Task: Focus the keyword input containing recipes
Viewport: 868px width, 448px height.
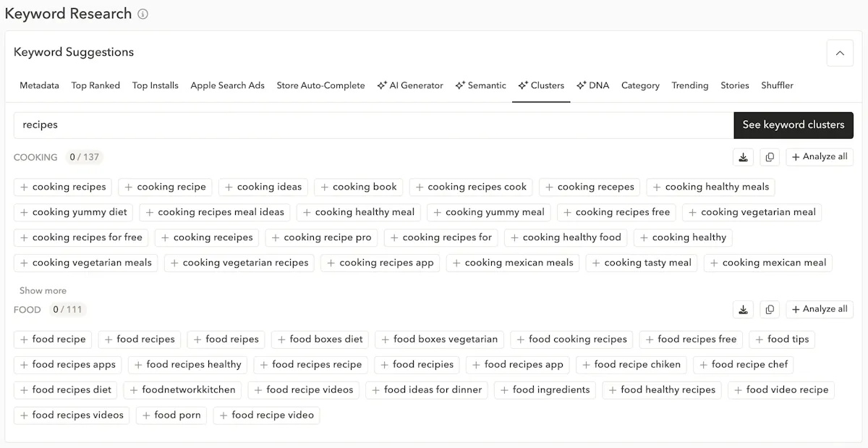Action: 373,125
